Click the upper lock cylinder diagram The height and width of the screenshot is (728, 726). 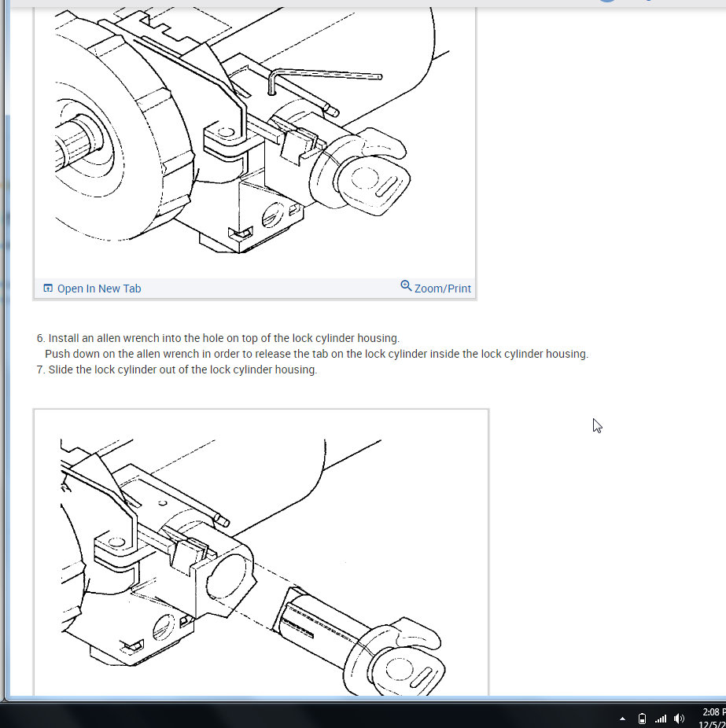tap(255, 142)
